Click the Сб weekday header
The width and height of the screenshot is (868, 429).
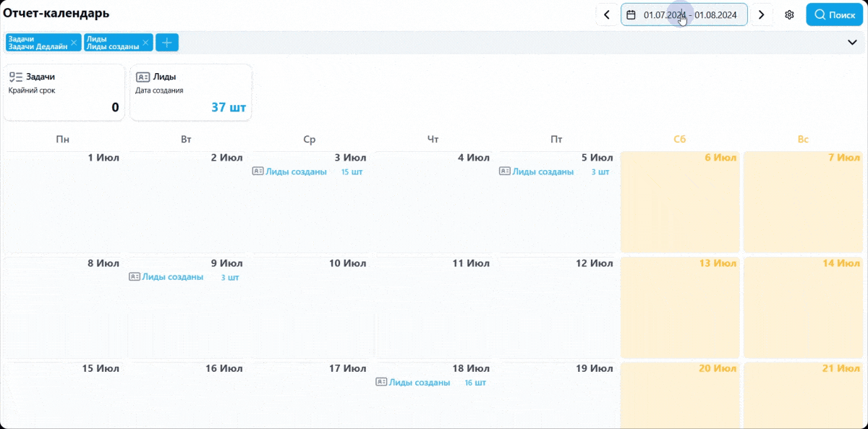pos(679,140)
